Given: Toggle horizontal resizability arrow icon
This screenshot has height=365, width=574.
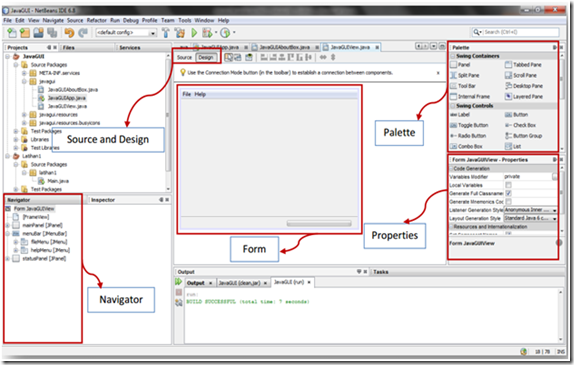Looking at the screenshot, I should (x=323, y=57).
